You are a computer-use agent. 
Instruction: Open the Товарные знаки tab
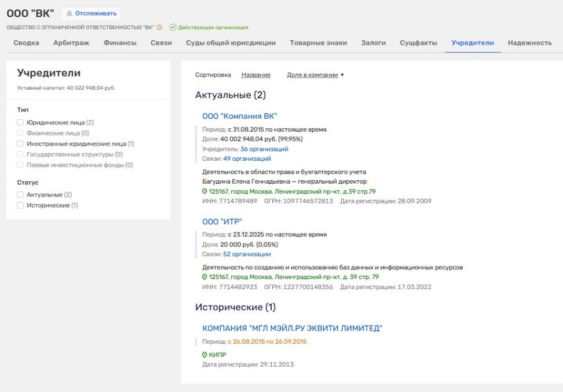point(318,43)
